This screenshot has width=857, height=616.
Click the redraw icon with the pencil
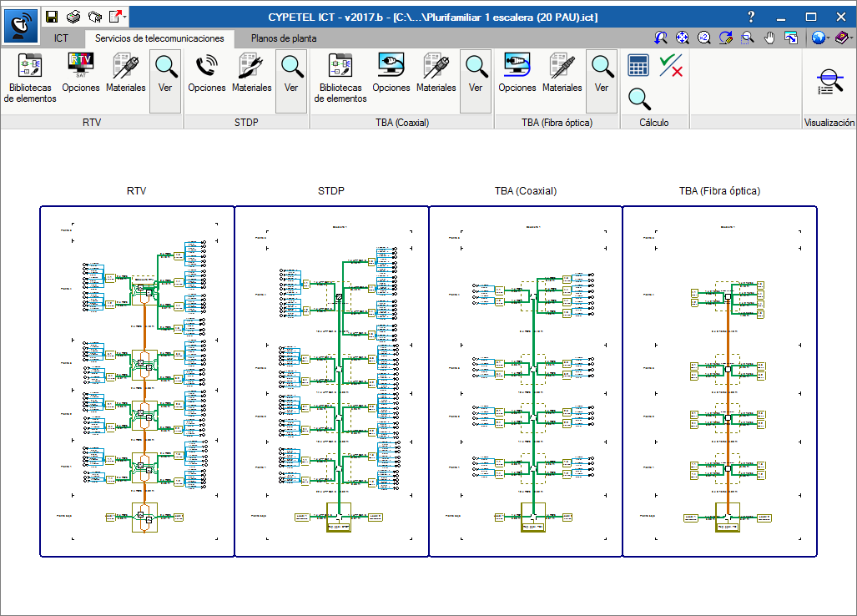click(726, 38)
